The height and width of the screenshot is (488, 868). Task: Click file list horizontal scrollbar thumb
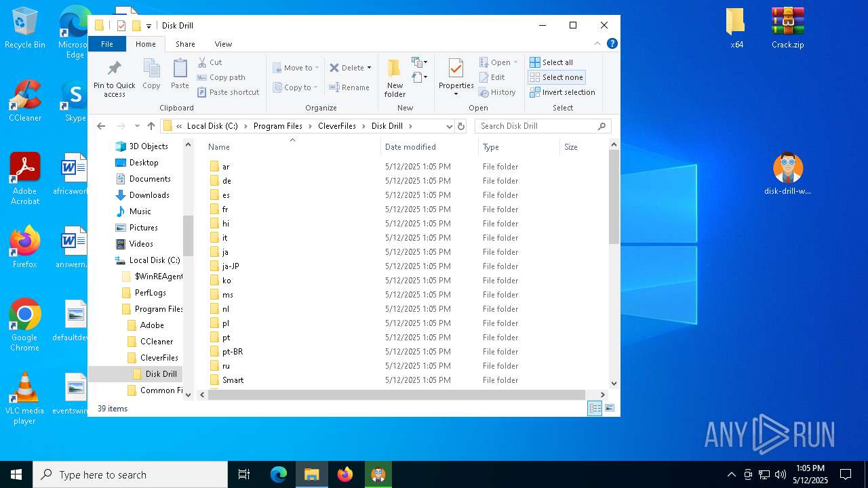point(397,394)
